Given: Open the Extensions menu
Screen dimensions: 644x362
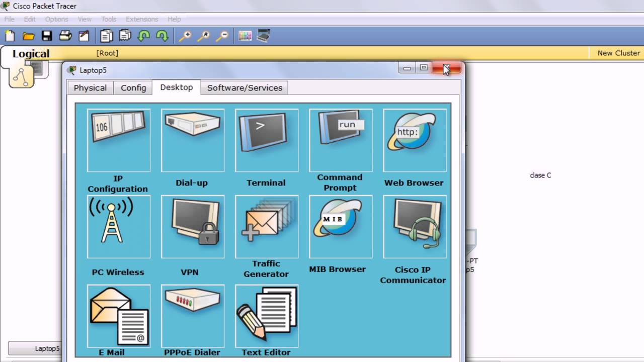Looking at the screenshot, I should (142, 19).
